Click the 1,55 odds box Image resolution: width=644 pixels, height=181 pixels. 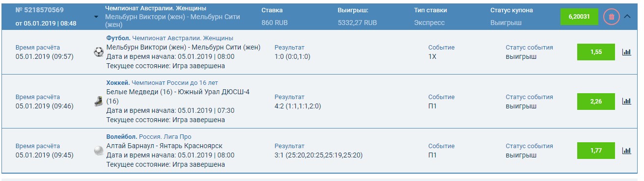[596, 52]
